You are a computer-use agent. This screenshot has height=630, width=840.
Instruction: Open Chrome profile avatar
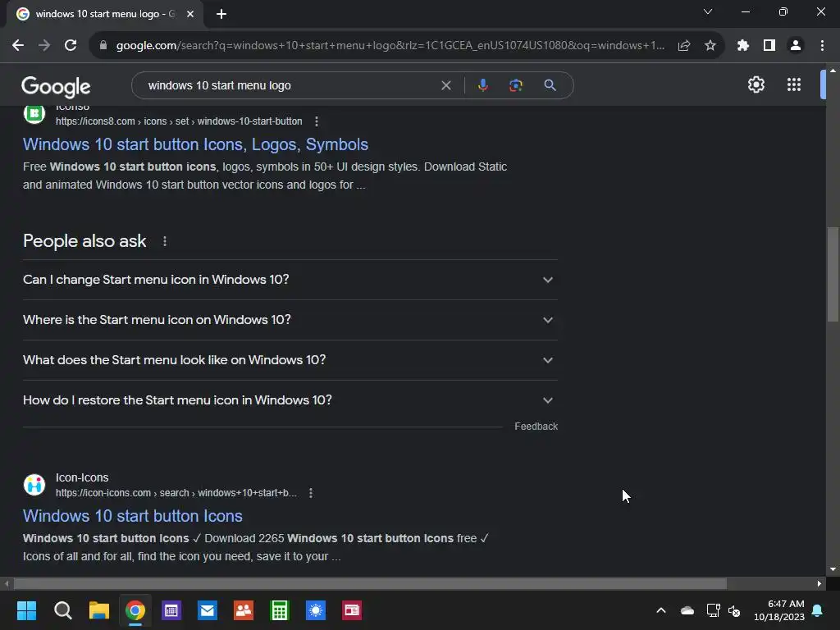796,46
